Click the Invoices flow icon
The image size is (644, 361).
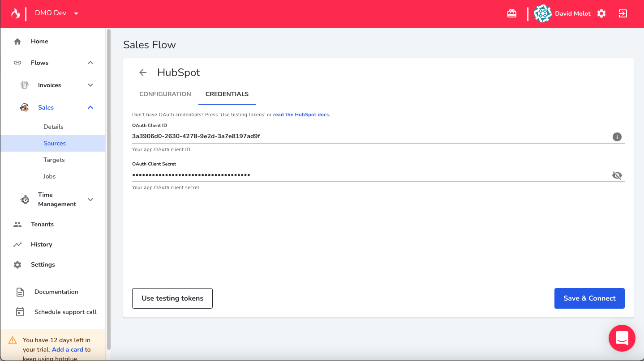click(x=25, y=85)
